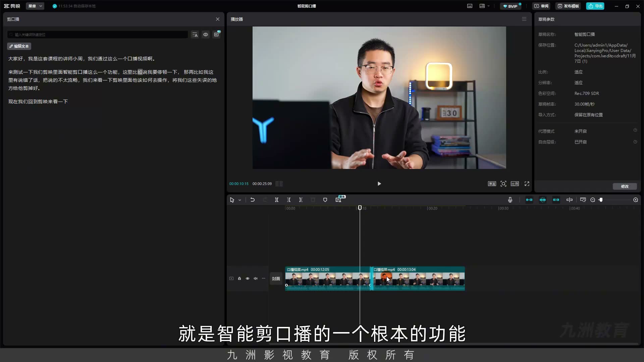The width and height of the screenshot is (644, 362).
Task: Click 修改 in draft parameters panel
Action: pyautogui.click(x=625, y=186)
